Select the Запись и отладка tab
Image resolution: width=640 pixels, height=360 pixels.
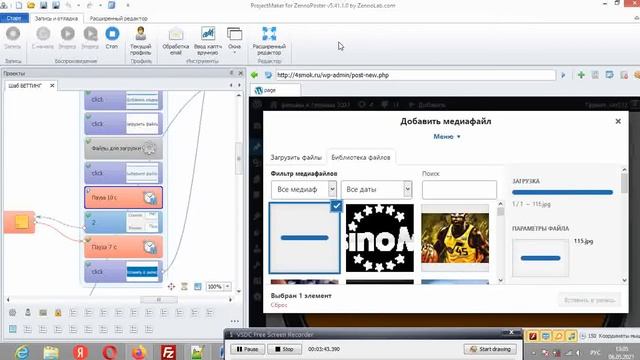coord(56,18)
